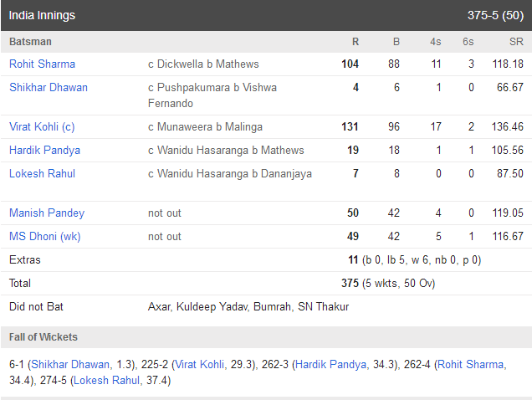Click the Batsman column header

31,42
